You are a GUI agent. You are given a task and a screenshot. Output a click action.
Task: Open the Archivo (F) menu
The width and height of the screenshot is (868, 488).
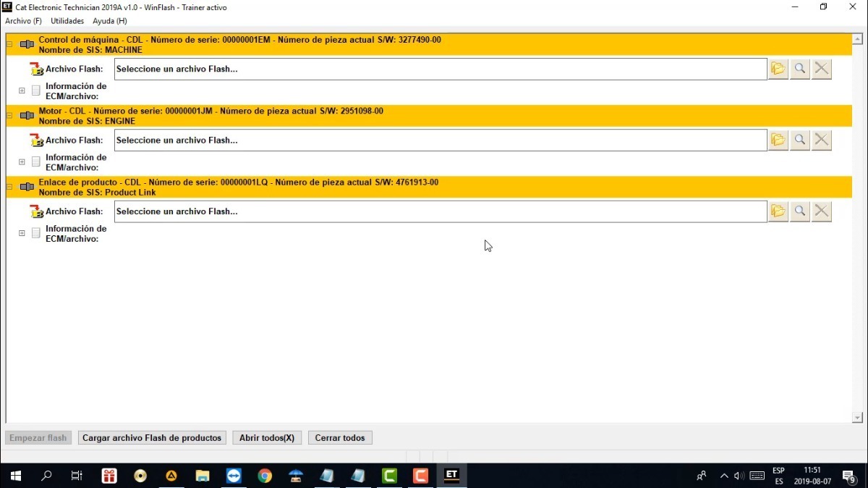point(23,21)
